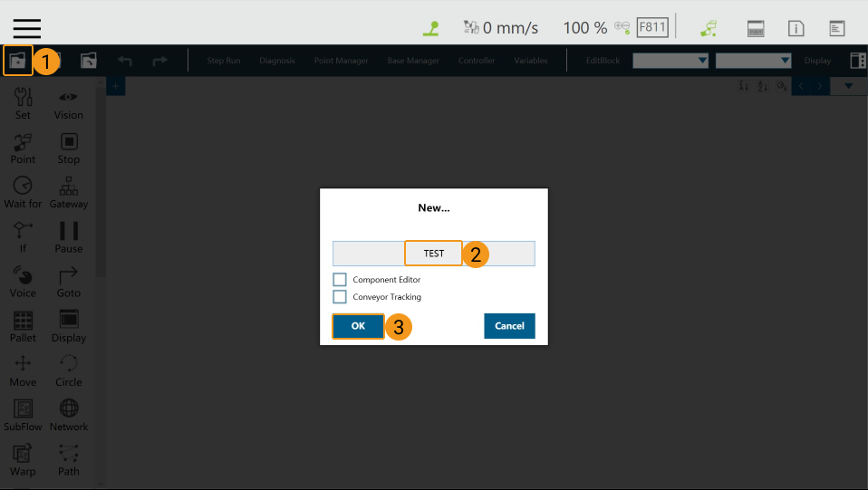Click Cancel in the New dialog

(509, 326)
